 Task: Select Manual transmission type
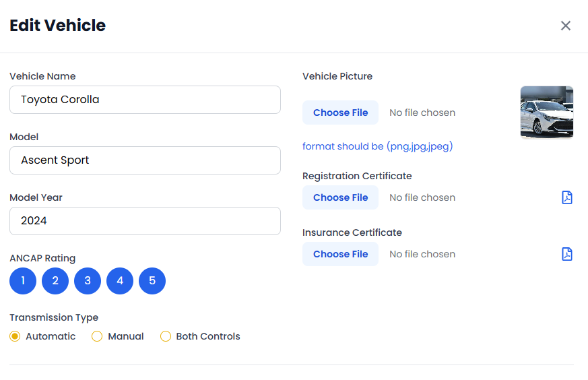(97, 336)
